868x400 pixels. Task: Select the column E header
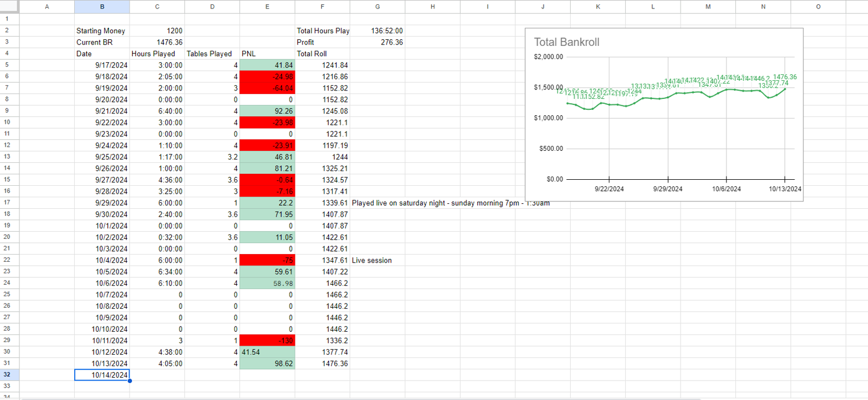[267, 7]
